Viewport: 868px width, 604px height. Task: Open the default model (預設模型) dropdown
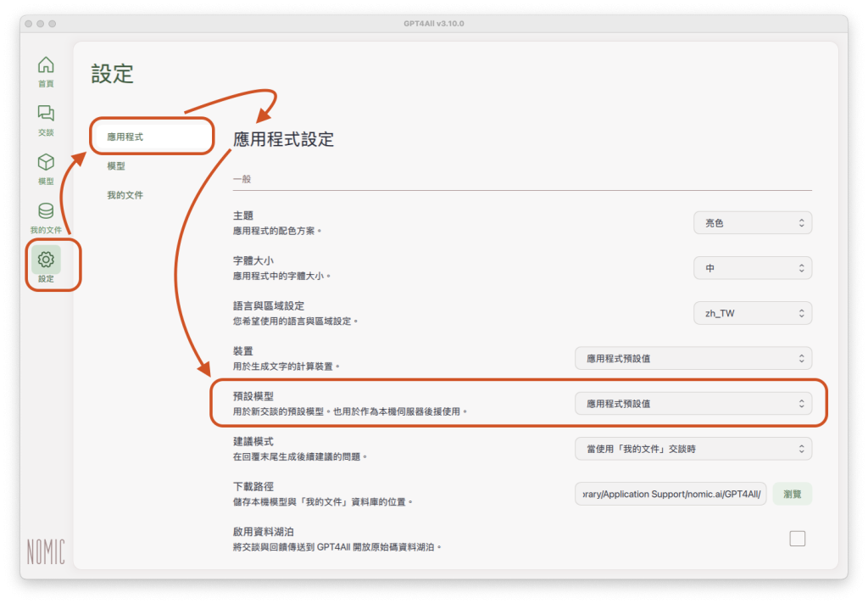coord(693,404)
